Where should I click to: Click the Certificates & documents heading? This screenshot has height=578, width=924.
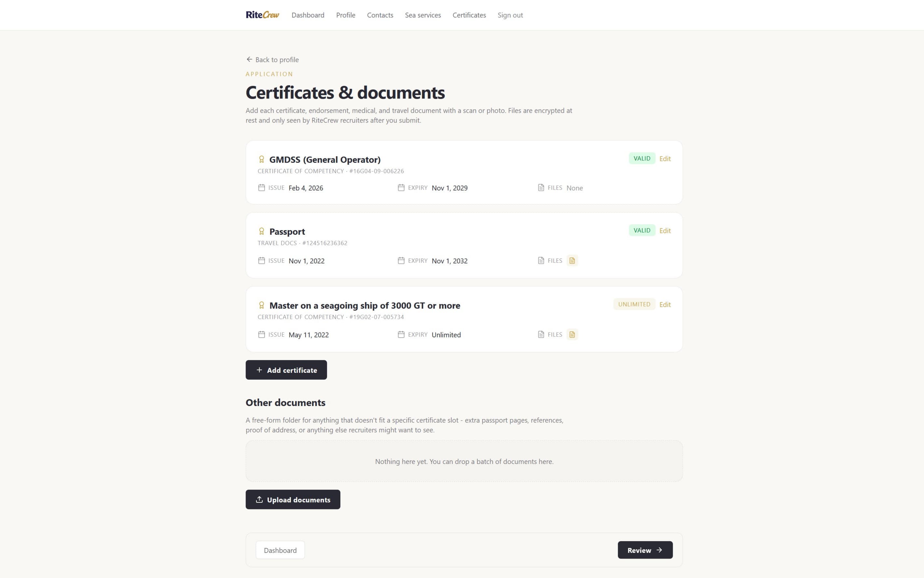(x=345, y=92)
